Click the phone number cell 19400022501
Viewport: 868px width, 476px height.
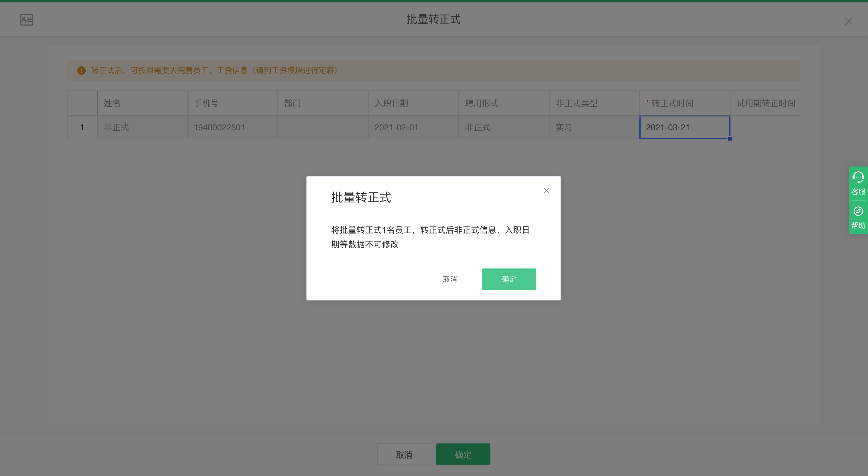(233, 127)
